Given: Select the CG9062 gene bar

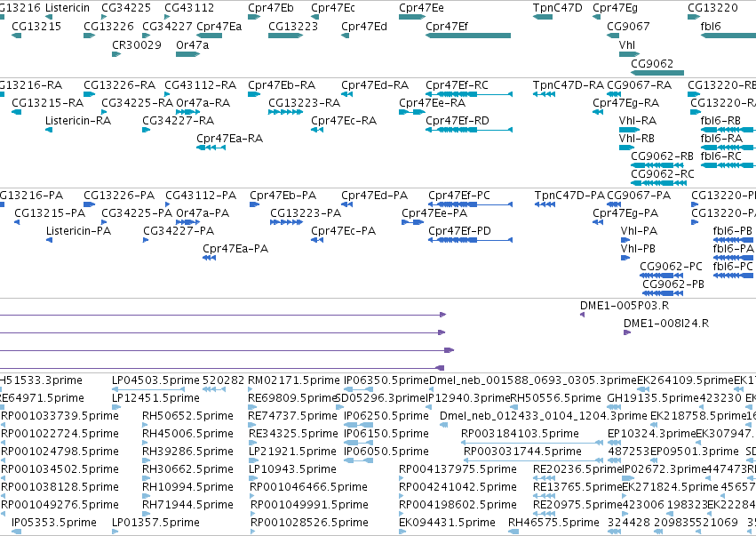Looking at the screenshot, I should point(657,73).
